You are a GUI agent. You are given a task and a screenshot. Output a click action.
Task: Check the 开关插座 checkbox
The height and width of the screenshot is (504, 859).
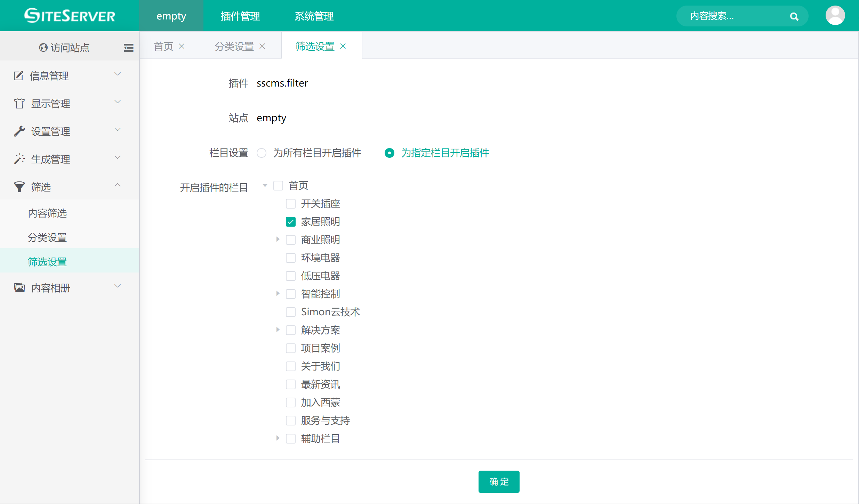291,204
